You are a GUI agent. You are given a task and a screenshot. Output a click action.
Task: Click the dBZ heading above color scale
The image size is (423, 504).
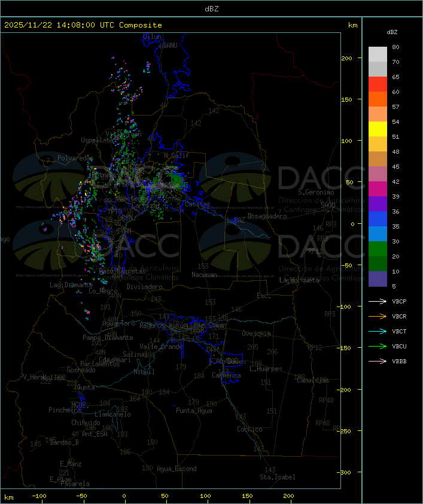(x=392, y=32)
